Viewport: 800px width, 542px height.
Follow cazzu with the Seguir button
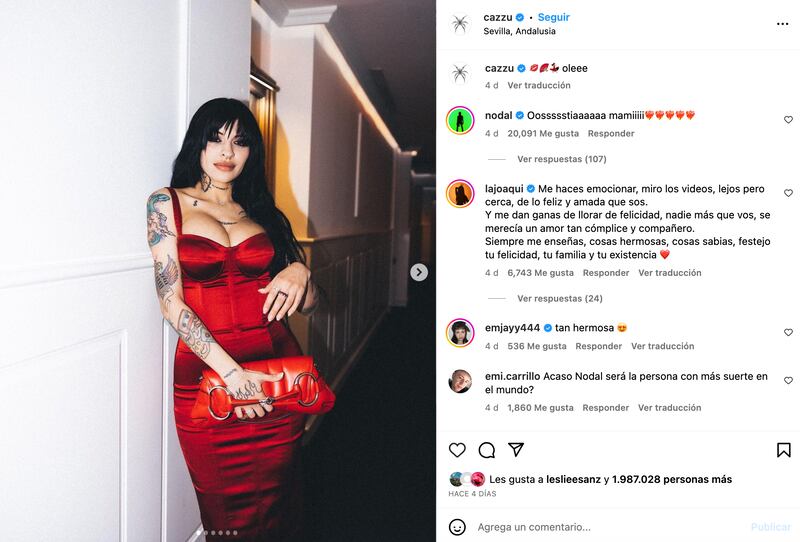pos(554,17)
